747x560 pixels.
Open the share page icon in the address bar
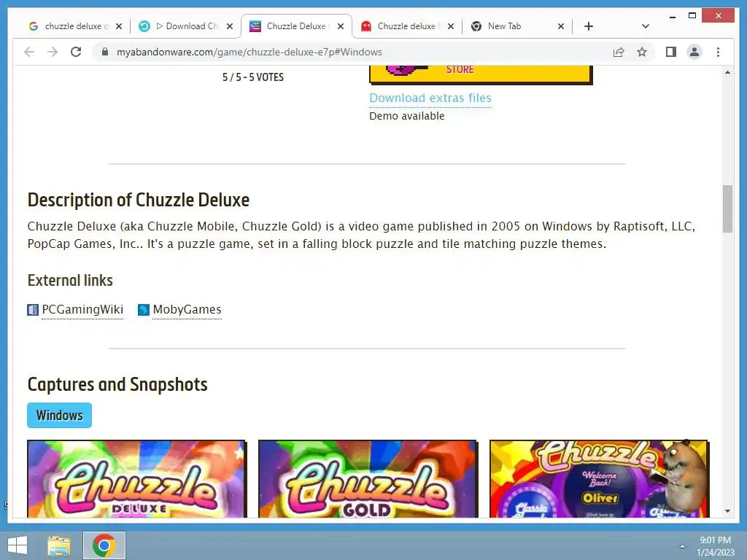tap(619, 52)
